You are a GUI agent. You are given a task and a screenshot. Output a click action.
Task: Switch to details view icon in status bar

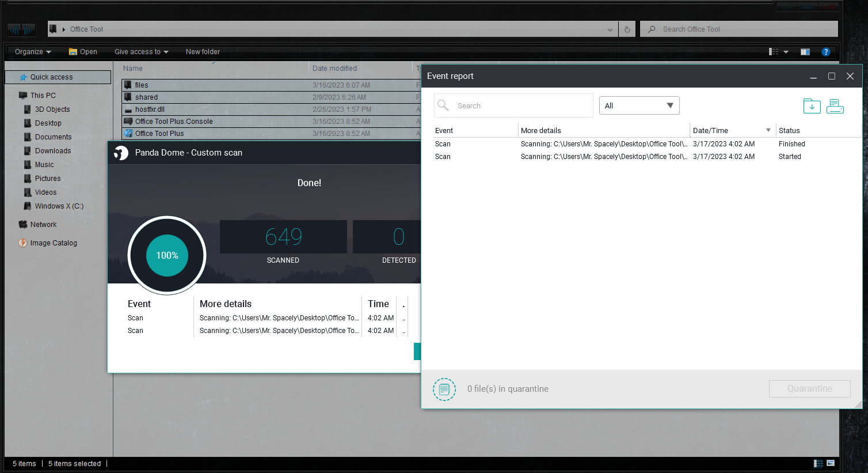818,463
